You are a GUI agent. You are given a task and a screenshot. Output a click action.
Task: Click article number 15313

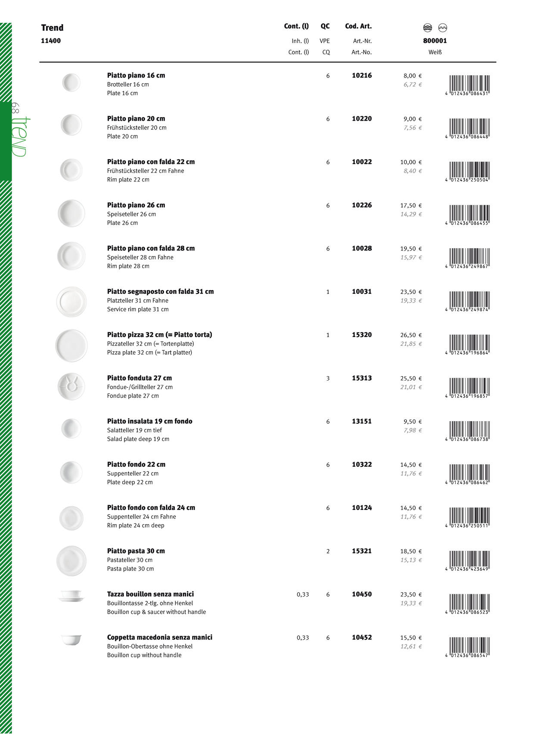coord(362,378)
